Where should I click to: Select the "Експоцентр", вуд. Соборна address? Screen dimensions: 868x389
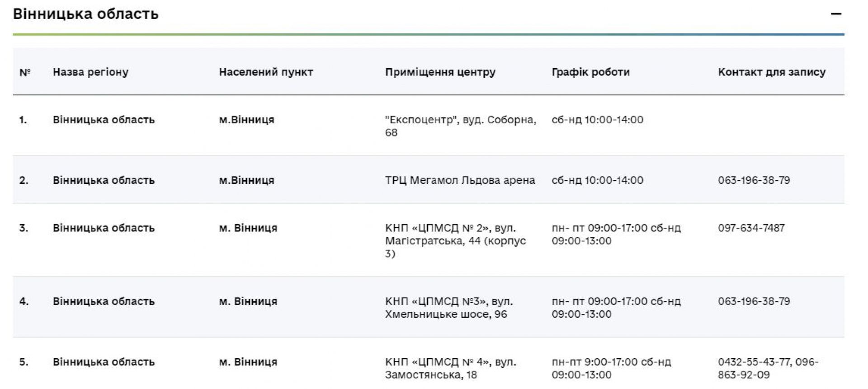click(460, 126)
